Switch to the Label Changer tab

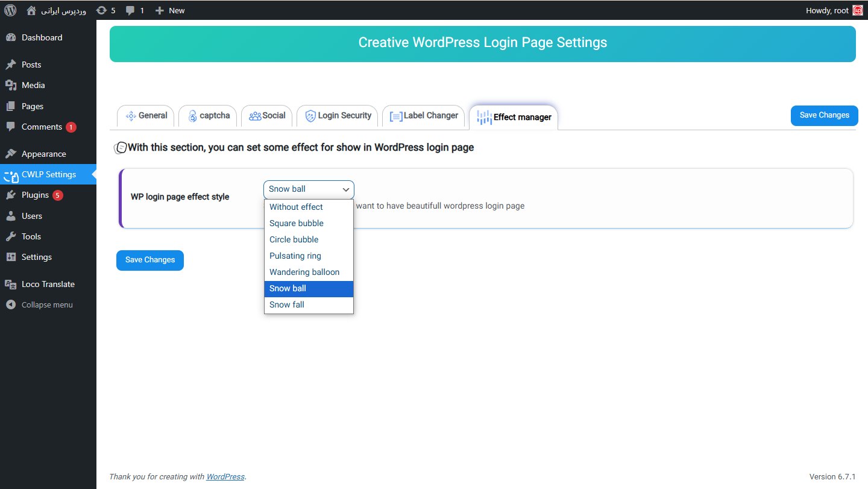click(423, 115)
